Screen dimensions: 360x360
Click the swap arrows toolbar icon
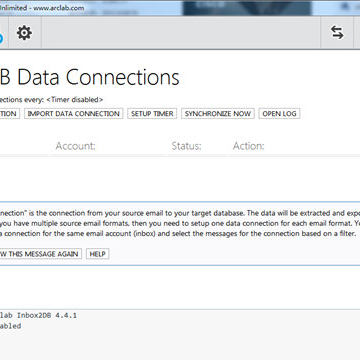(337, 33)
